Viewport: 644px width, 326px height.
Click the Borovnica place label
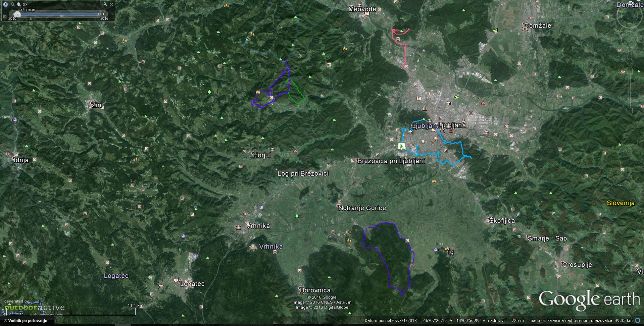point(315,290)
